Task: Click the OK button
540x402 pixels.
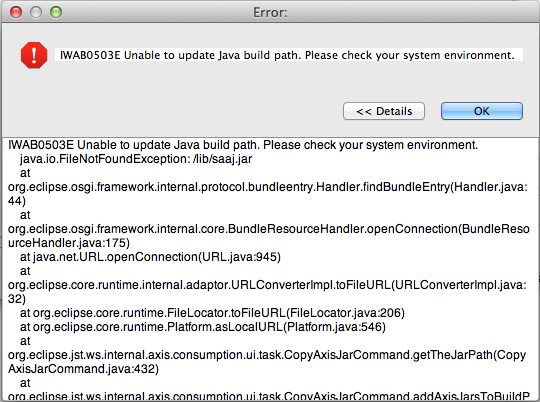Action: pyautogui.click(x=482, y=111)
